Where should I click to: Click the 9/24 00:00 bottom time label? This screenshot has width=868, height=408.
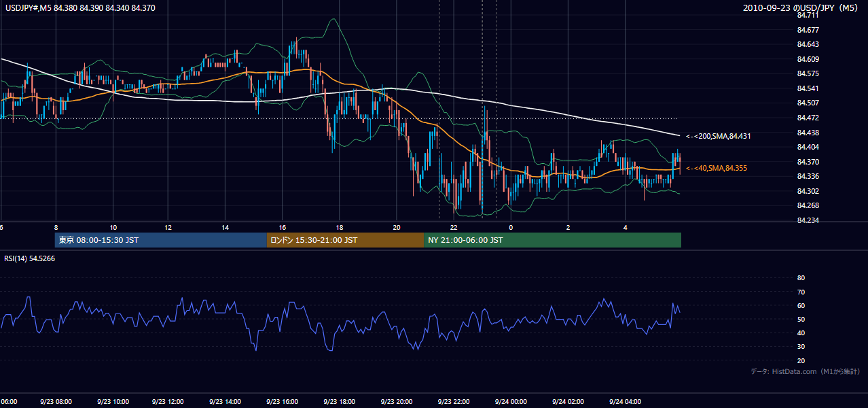click(x=511, y=402)
